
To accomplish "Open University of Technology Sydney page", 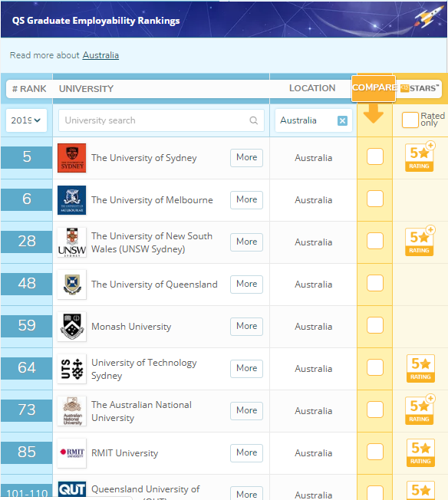I will (x=144, y=369).
